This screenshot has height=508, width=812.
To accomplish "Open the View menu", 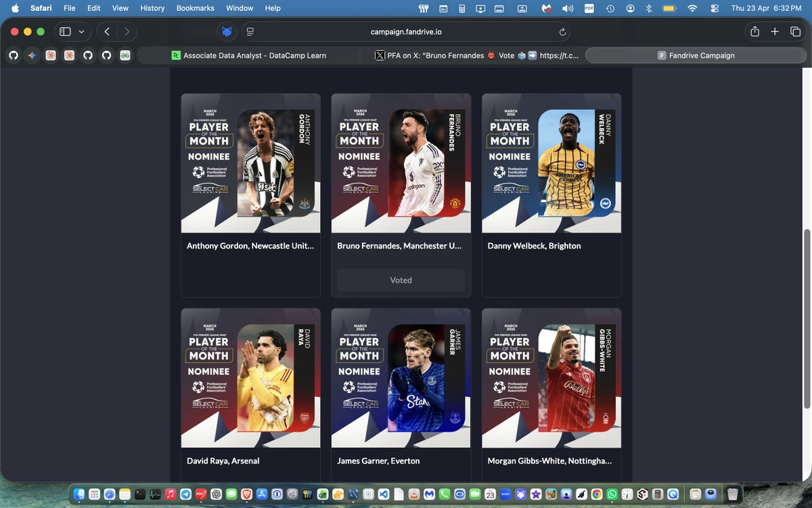I will pos(120,8).
